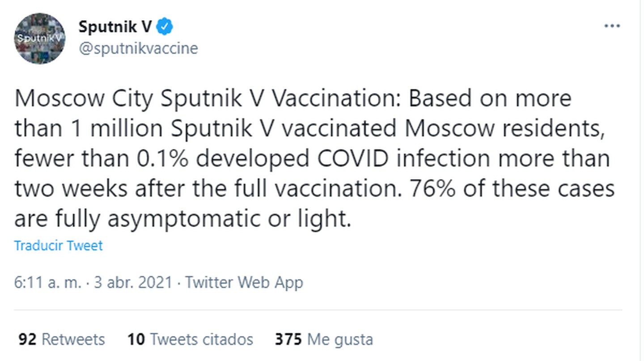Click the number 375 likes count

click(288, 339)
